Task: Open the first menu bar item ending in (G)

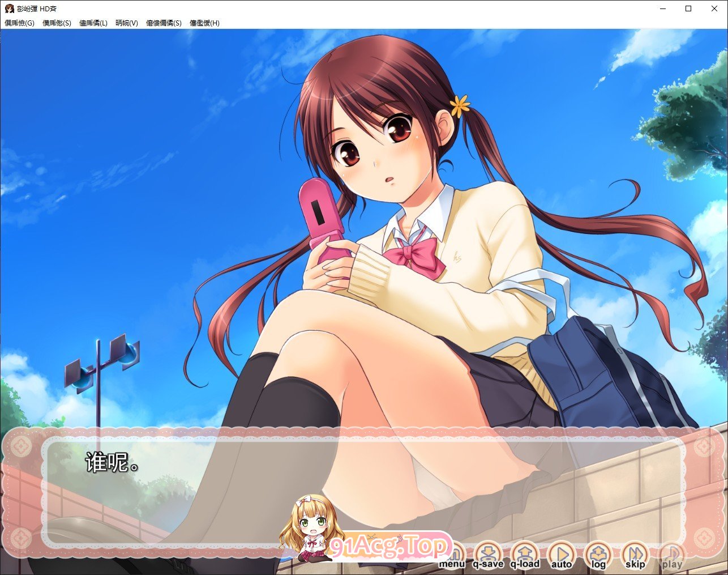Action: [19, 23]
